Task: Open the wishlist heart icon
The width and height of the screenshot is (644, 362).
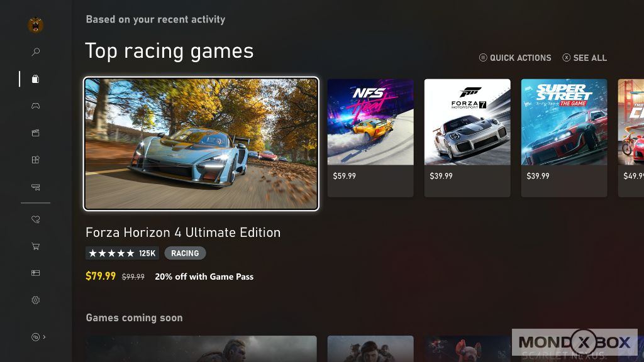Action: coord(36,219)
